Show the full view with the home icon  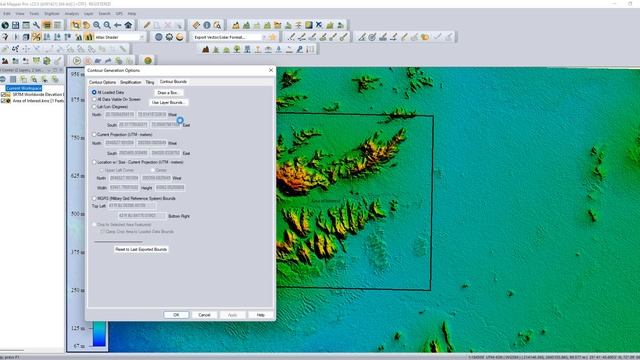point(128,25)
